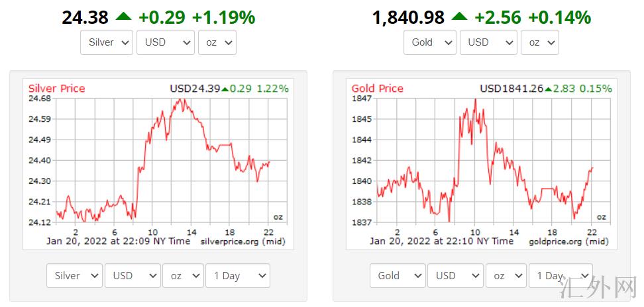The width and height of the screenshot is (644, 307).
Task: Open the USD currency dropdown under the 1,840.98 price
Action: [489, 42]
